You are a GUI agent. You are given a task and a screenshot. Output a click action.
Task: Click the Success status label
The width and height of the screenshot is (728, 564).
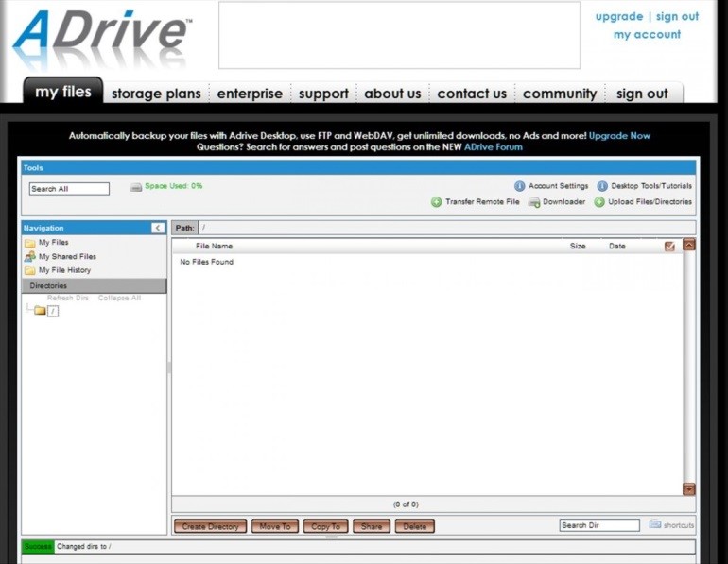click(x=38, y=546)
